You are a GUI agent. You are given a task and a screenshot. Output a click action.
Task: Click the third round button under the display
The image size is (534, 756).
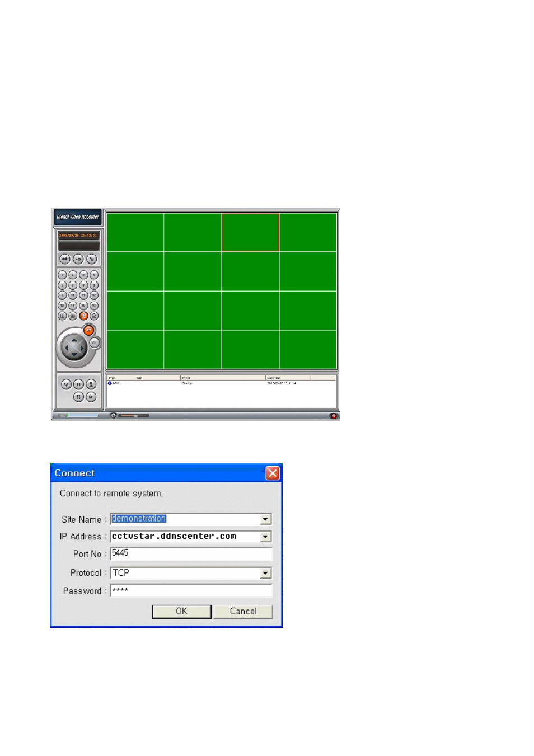point(92,259)
